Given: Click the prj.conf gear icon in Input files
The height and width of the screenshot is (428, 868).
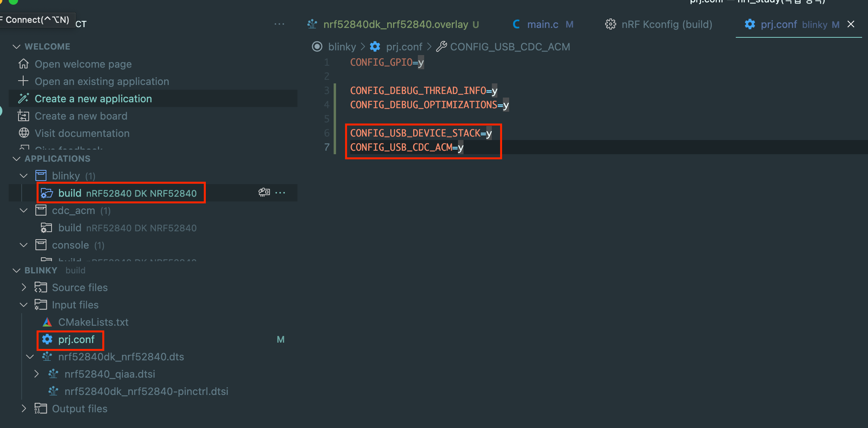Looking at the screenshot, I should tap(47, 339).
